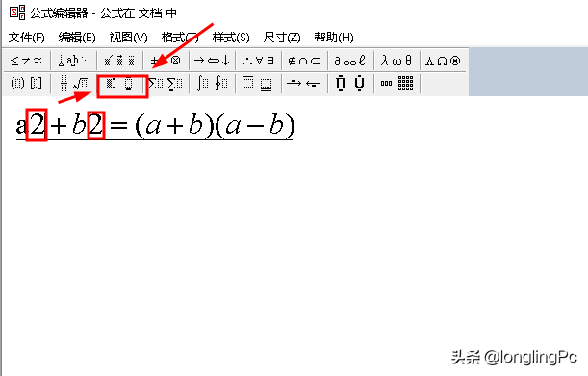The image size is (588, 376).
Task: Open arrow symbols palette (→⇔↓)
Action: [212, 61]
